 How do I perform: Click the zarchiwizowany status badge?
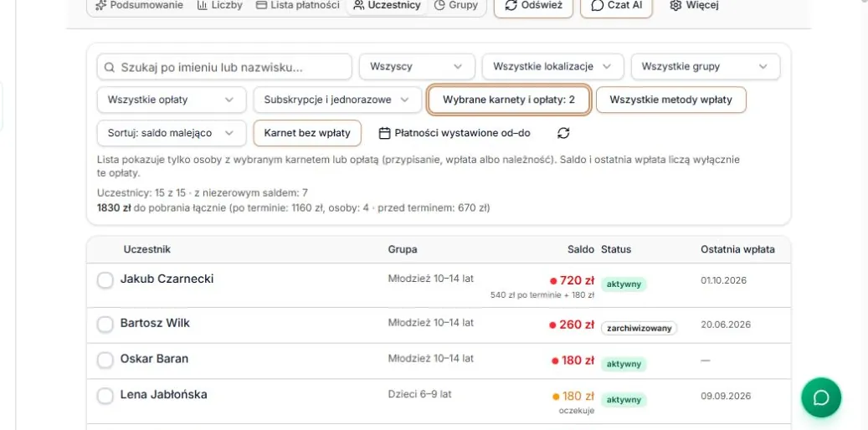[x=639, y=328]
